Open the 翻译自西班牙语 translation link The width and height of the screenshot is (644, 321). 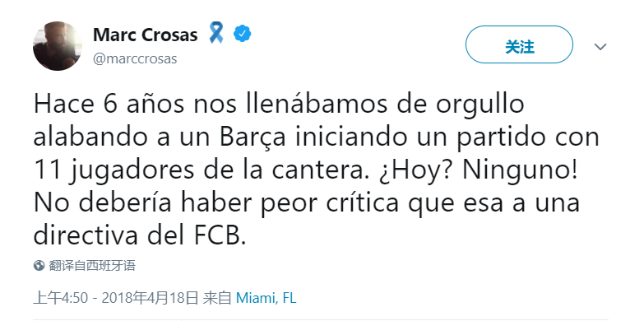pyautogui.click(x=92, y=266)
